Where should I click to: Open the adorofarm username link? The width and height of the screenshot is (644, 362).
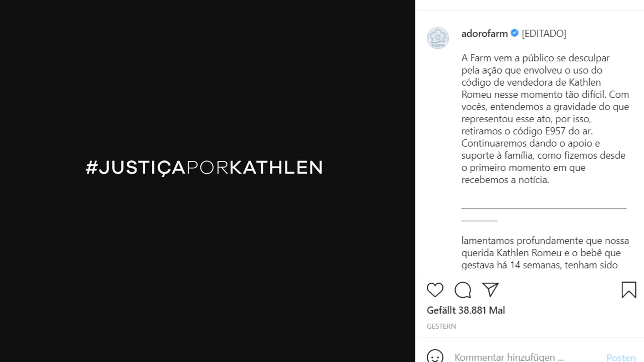click(484, 33)
